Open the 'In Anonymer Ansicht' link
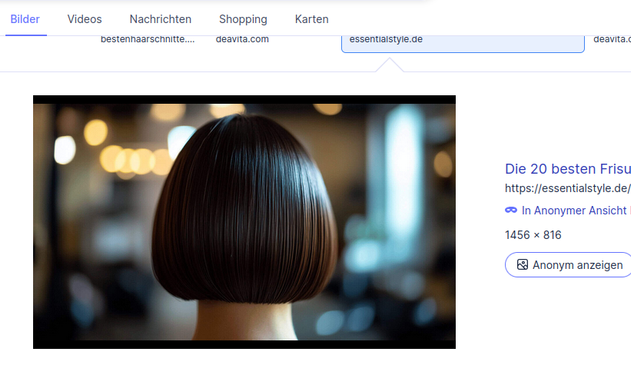The width and height of the screenshot is (631, 365). tap(574, 210)
